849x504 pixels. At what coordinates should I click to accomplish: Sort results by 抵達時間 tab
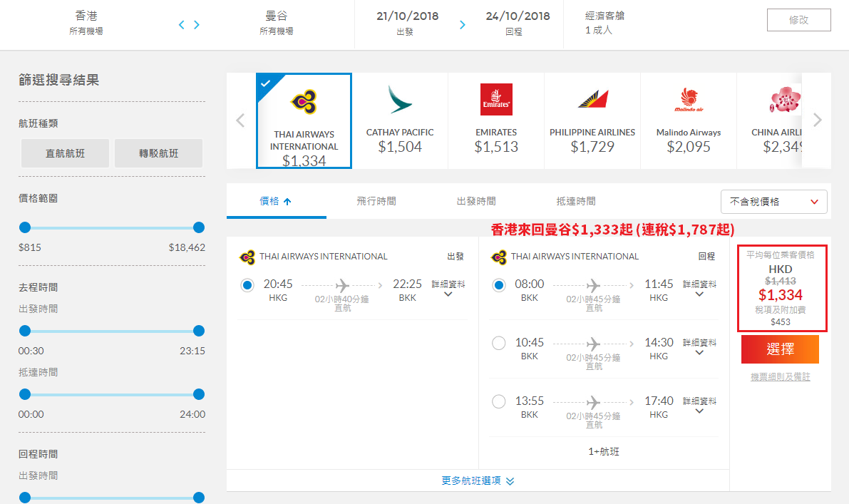[x=575, y=201]
